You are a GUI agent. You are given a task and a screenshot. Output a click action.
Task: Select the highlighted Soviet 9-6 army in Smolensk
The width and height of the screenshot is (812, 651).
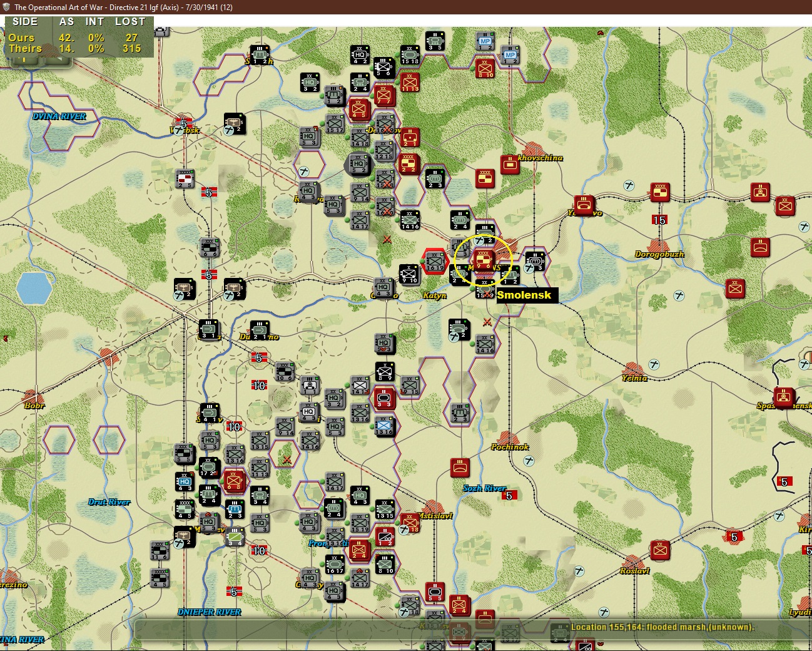tap(484, 259)
